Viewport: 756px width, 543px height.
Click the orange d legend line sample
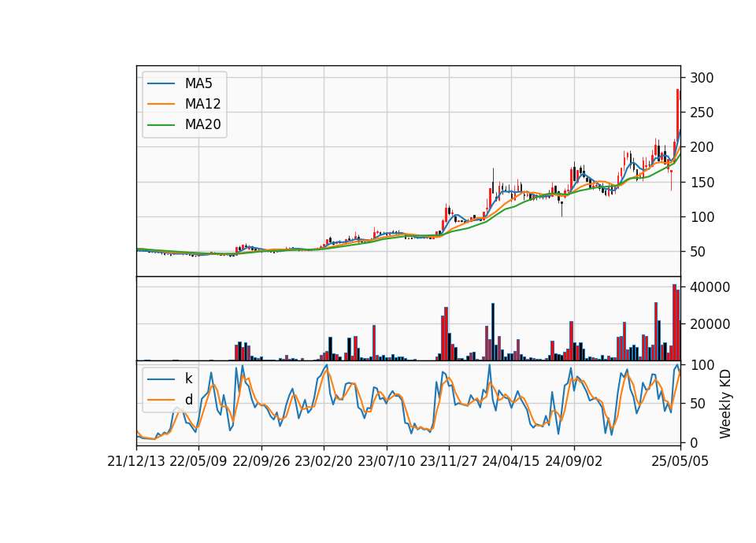[161, 400]
